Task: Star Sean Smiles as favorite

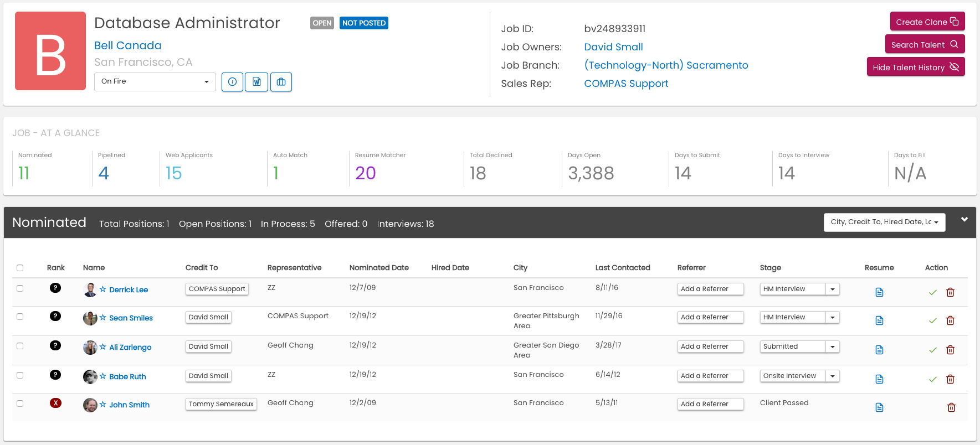Action: (102, 317)
